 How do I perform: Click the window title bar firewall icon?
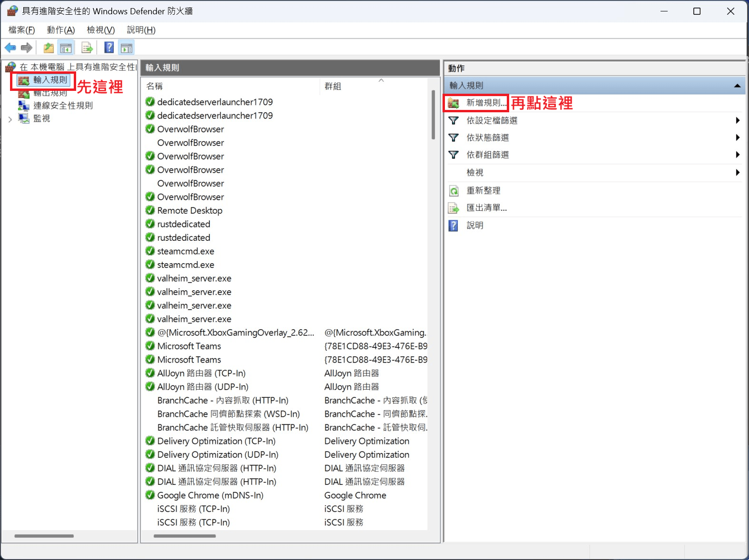[x=12, y=10]
